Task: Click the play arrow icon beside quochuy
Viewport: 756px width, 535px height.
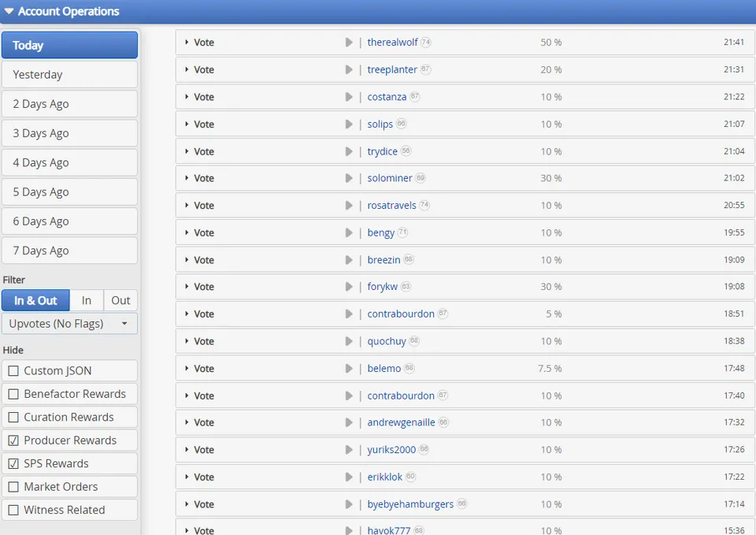Action: [x=349, y=342]
